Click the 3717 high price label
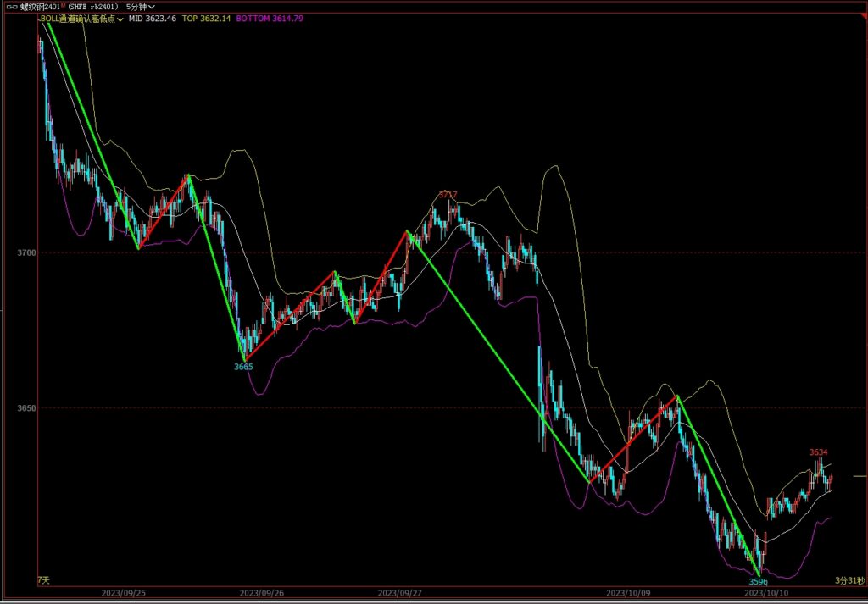The height and width of the screenshot is (604, 868). [x=448, y=195]
